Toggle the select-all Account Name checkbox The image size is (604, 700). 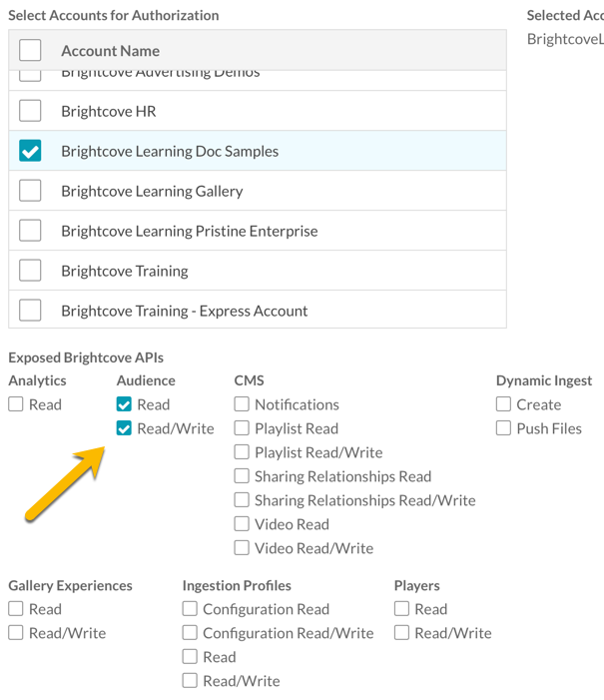pos(30,50)
